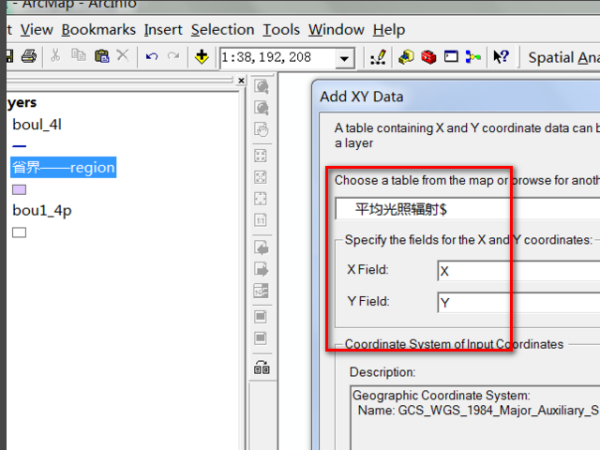Screen dimensions: 600x450
Task: Open the Bookmarks menu
Action: click(x=98, y=30)
